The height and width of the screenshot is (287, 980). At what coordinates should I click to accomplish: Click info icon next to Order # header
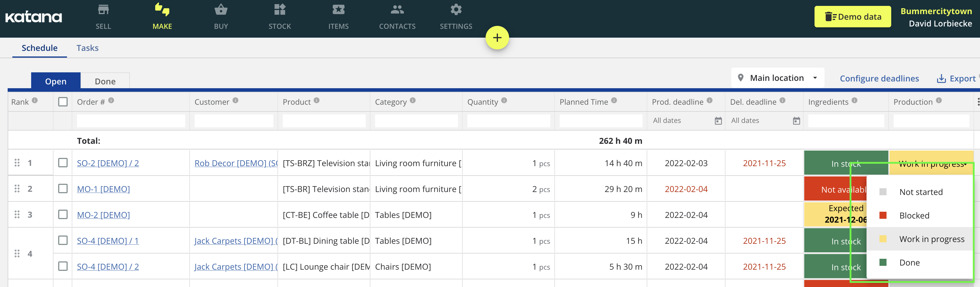coord(111,101)
